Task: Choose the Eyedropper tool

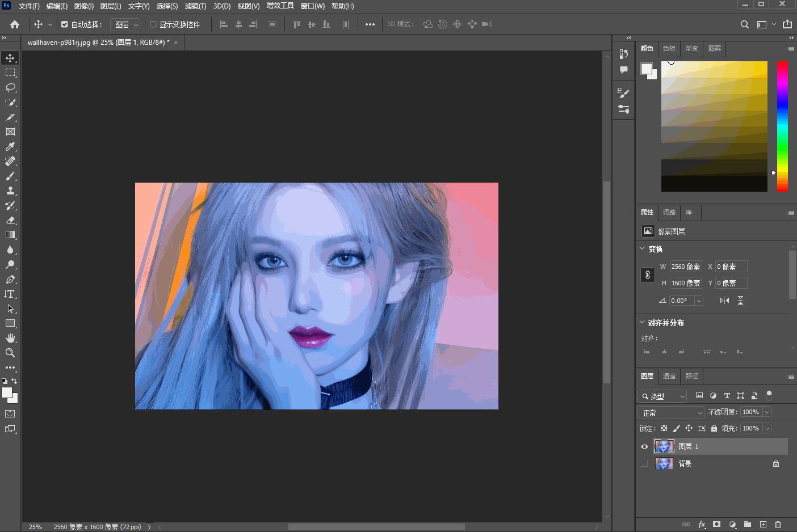Action: (x=10, y=146)
